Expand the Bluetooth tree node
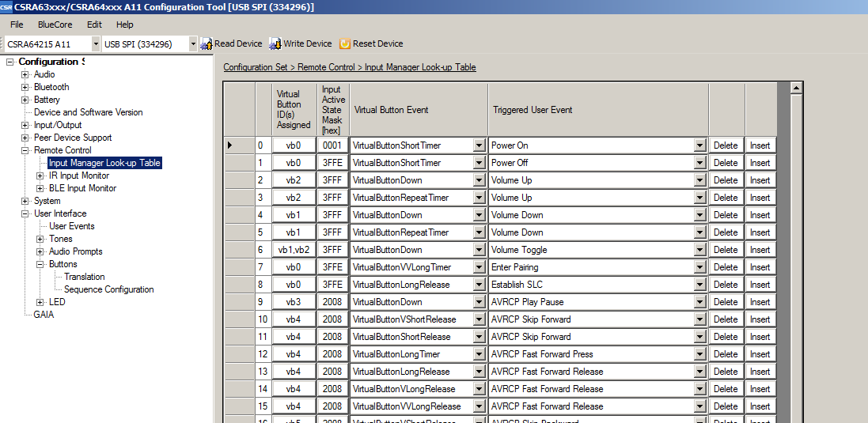This screenshot has height=423, width=868. pyautogui.click(x=25, y=87)
